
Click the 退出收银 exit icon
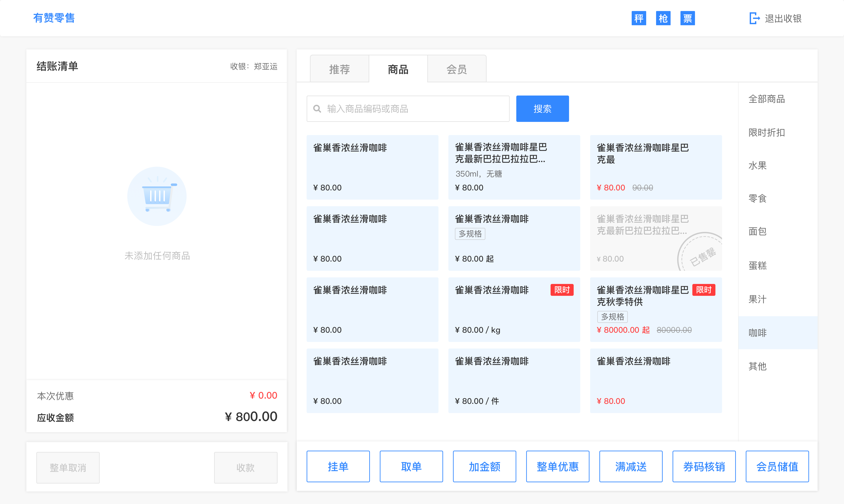point(754,18)
